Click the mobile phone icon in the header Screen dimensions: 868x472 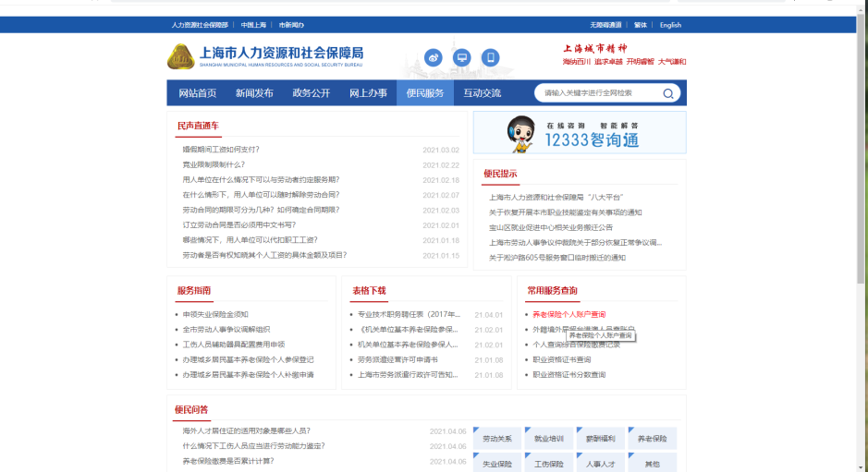click(490, 57)
